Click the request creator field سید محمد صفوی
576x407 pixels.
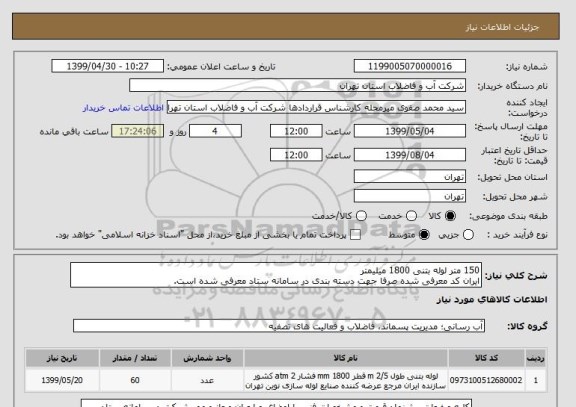(316, 108)
